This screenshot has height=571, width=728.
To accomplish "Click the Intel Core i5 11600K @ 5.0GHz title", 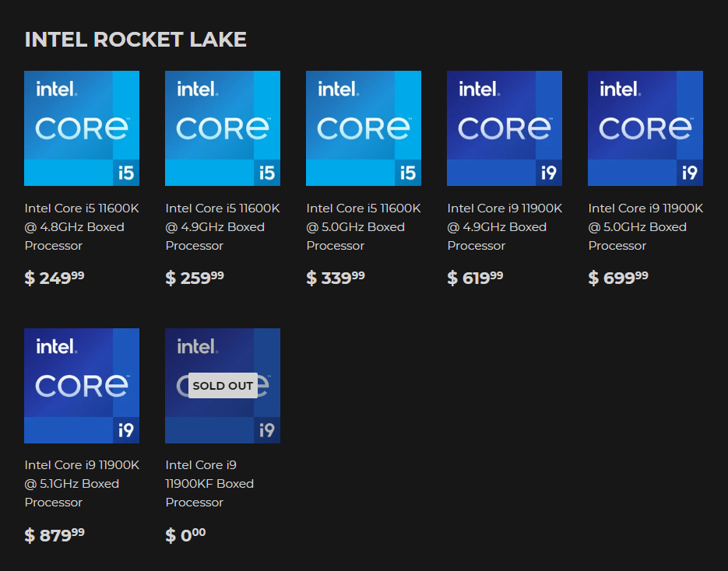I will (x=364, y=226).
